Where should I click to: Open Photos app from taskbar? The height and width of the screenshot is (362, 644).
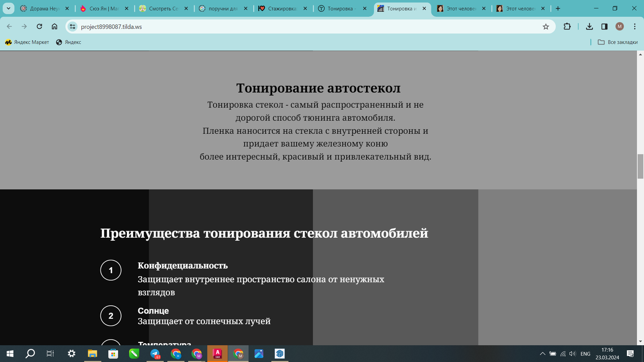click(x=259, y=354)
